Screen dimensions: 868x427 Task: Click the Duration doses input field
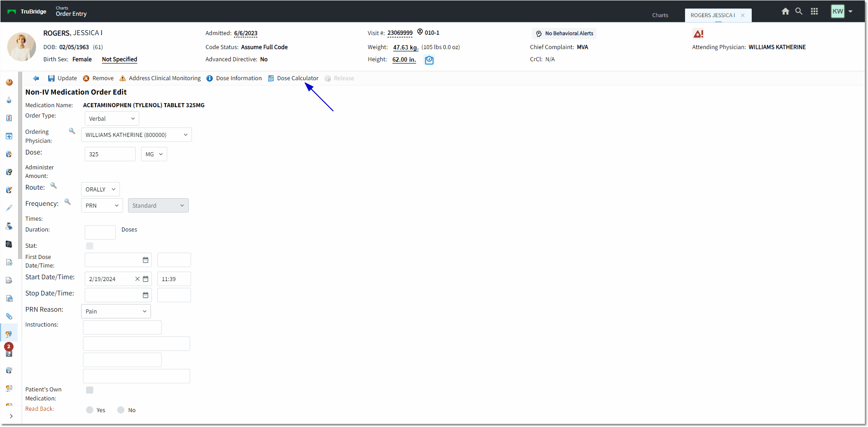click(100, 232)
